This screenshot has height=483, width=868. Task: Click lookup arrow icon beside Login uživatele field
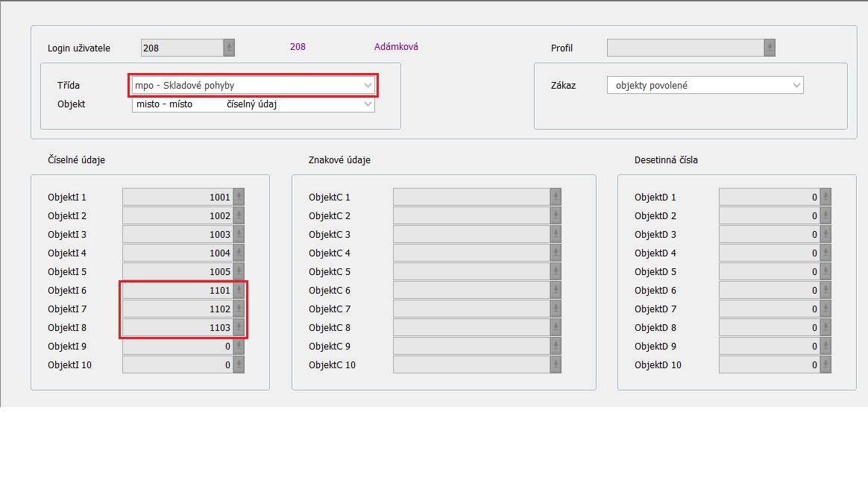tap(229, 48)
